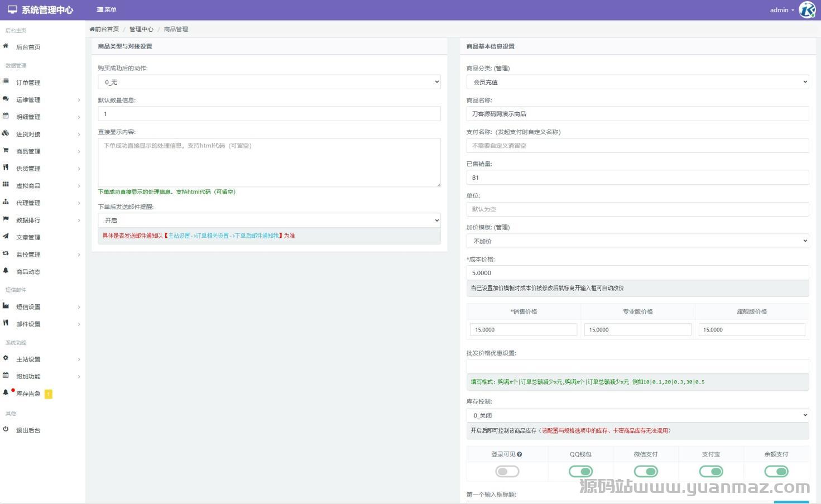Click the 订单管理 list icon
This screenshot has height=504, width=821.
(6, 81)
